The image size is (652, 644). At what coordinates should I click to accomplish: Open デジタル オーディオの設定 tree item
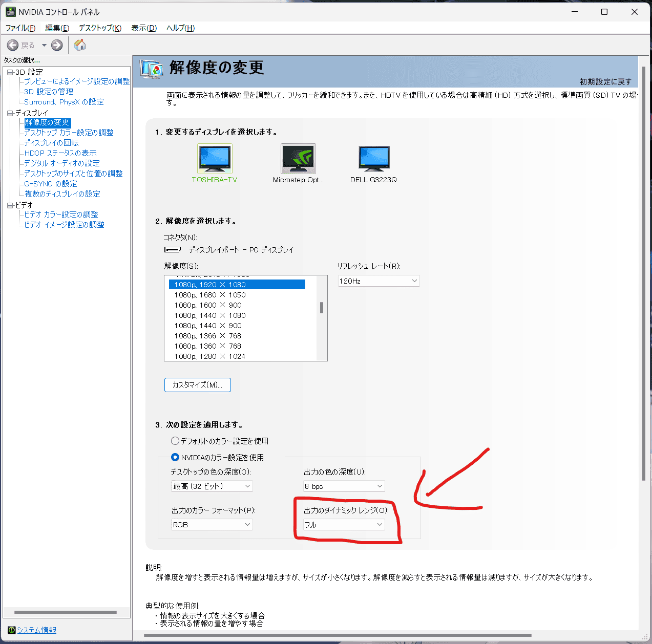coord(62,163)
